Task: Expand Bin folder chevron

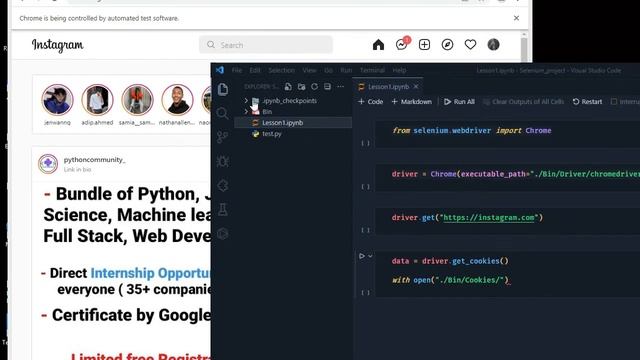Action: (246, 111)
